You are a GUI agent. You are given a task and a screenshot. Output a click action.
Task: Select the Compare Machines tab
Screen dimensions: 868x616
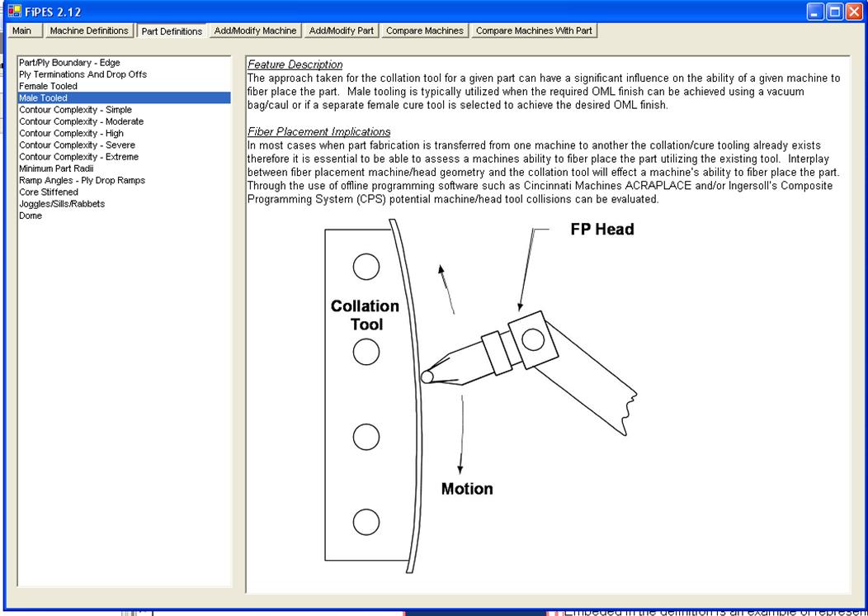(426, 31)
